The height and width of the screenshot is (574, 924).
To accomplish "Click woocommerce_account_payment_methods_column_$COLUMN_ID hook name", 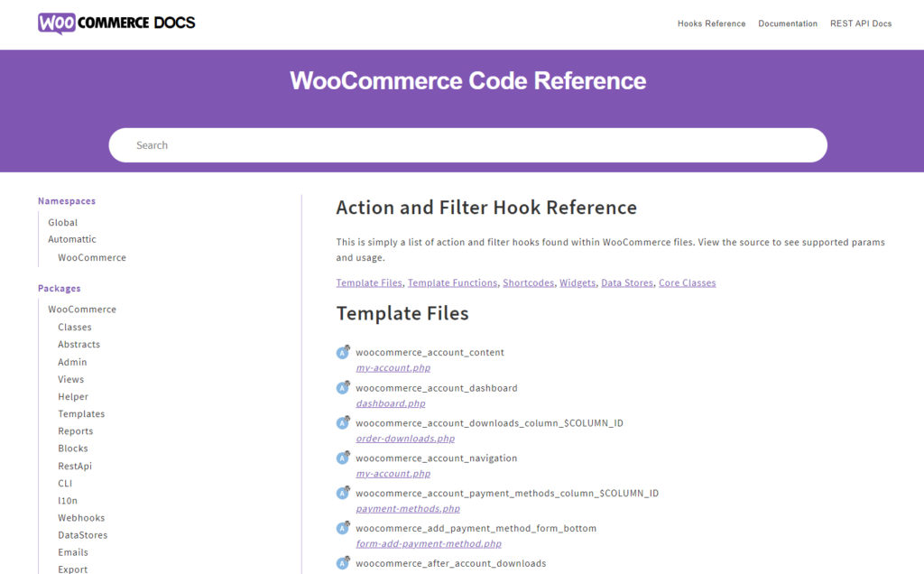I will 507,494.
